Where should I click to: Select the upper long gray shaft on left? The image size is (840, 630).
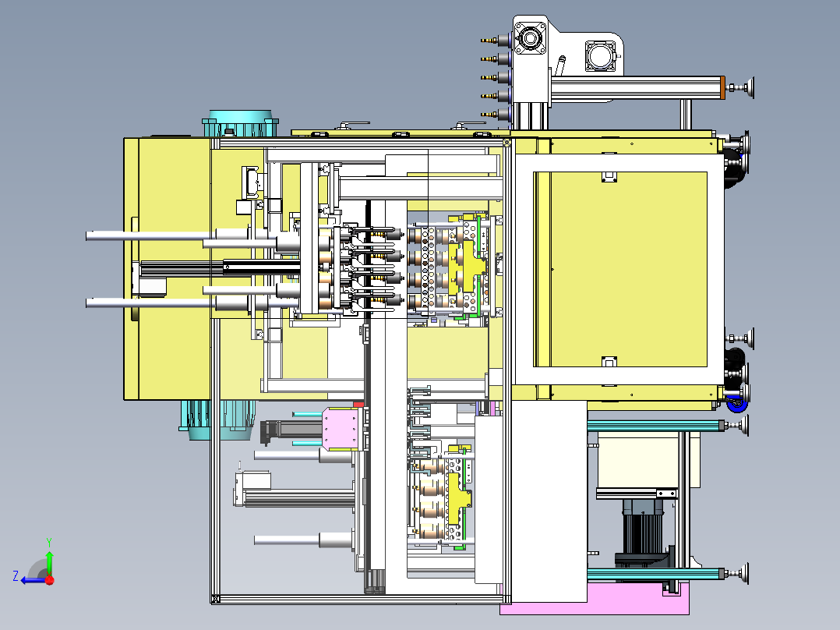click(x=150, y=235)
